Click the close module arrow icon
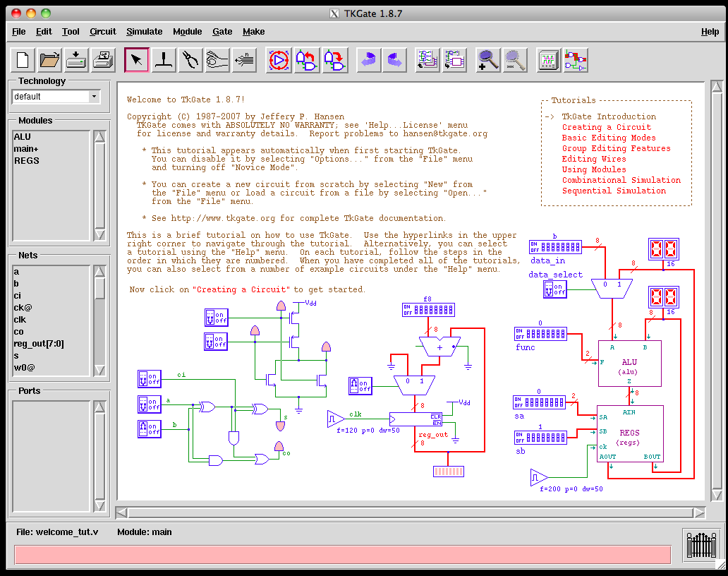This screenshot has height=576, width=728. tap(394, 61)
